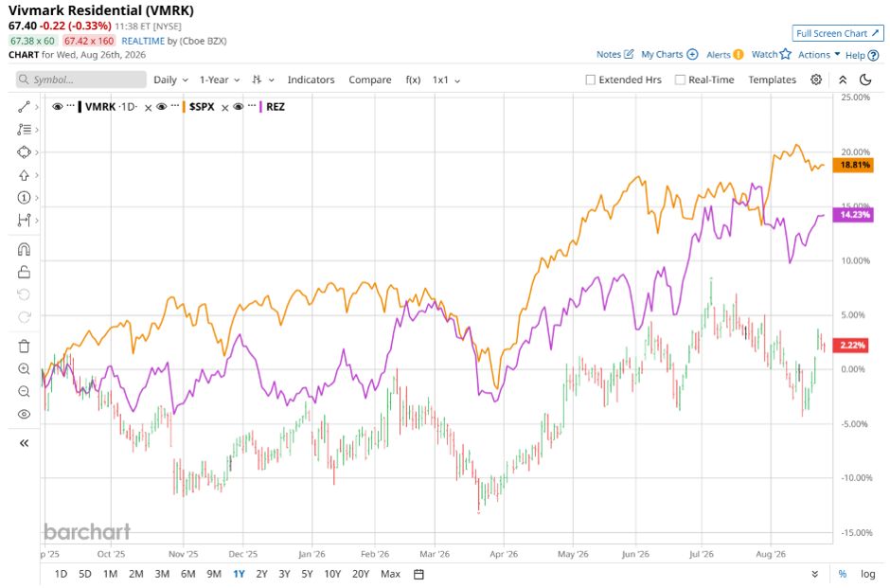This screenshot has height=588, width=890.
Task: Add to watchlist star icon
Action: coord(786,54)
